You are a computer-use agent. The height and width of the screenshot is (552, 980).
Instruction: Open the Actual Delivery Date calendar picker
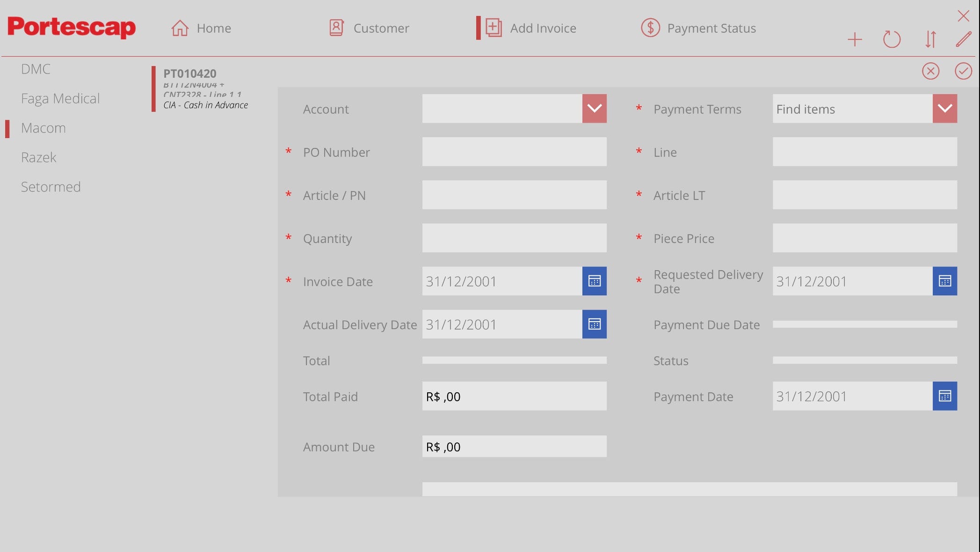pos(594,324)
